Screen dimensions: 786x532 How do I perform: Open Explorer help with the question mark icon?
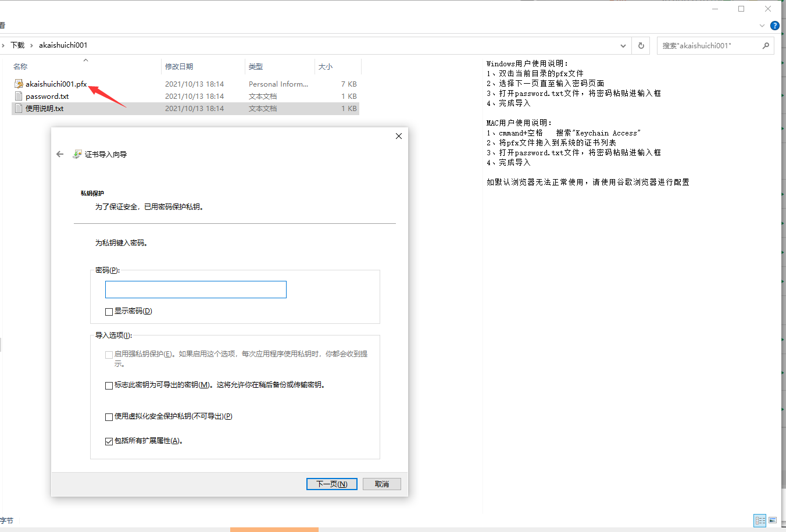775,26
